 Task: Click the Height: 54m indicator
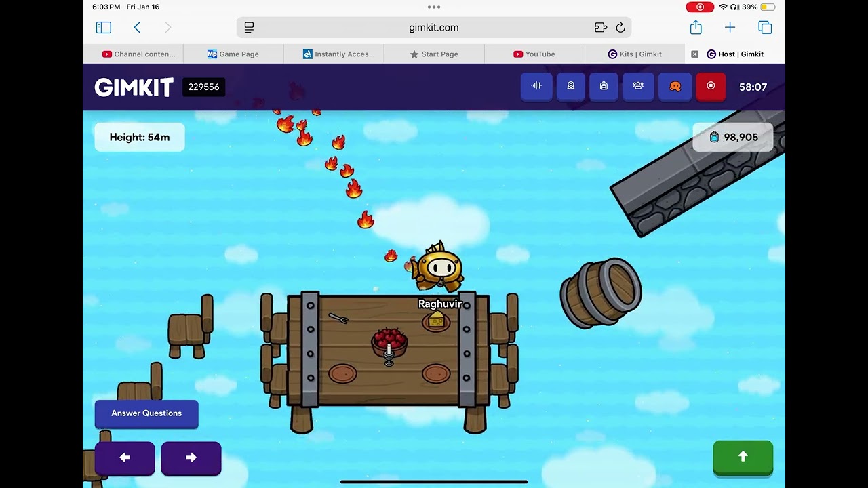[140, 137]
